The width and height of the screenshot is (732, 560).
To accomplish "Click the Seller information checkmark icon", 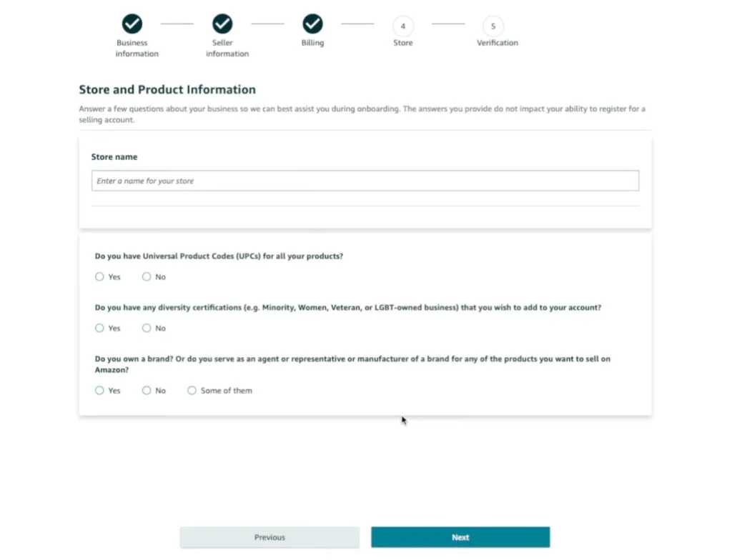I will [222, 22].
